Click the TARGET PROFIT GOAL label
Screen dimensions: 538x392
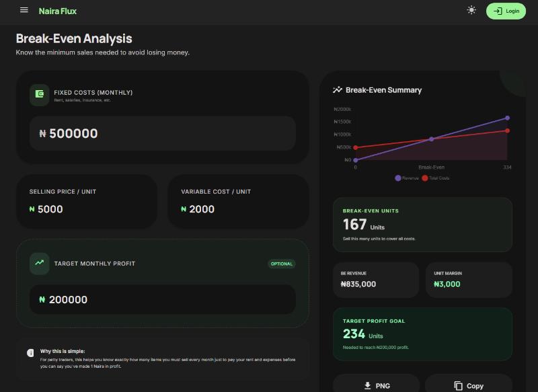(374, 321)
